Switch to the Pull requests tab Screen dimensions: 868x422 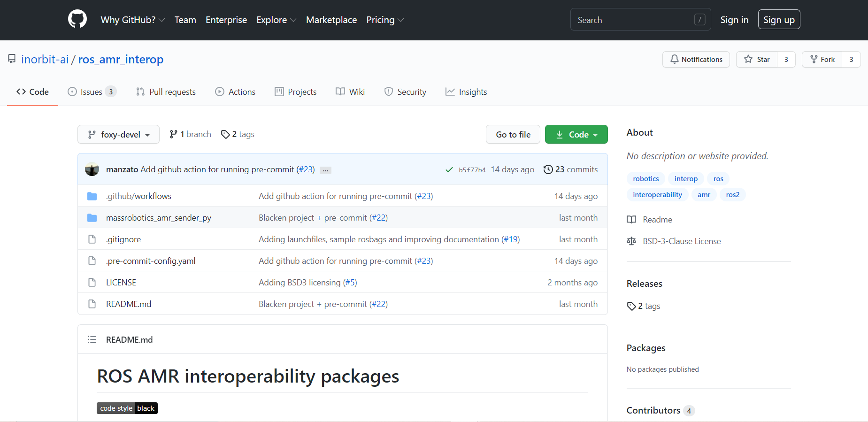point(166,92)
